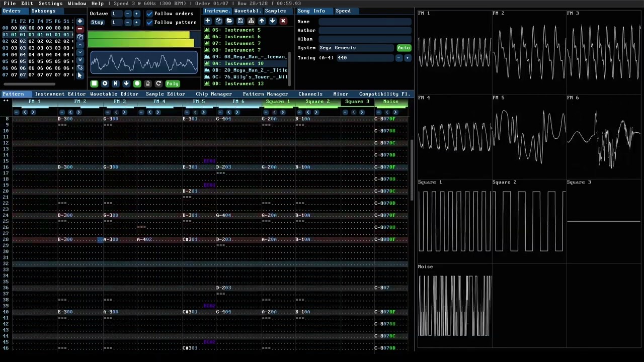Duplicate order at end of song

tap(79, 60)
